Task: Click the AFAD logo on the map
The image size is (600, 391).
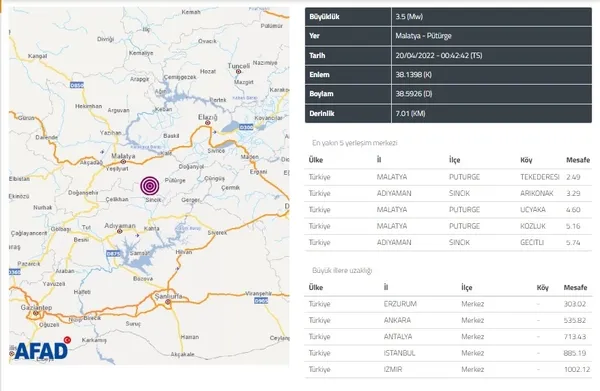Action: click(x=42, y=349)
